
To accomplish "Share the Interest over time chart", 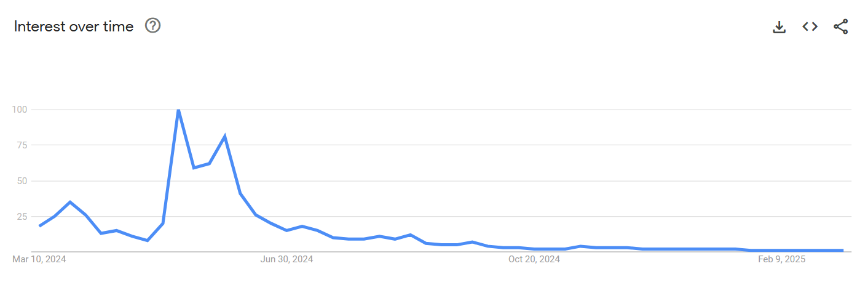I will tap(840, 26).
